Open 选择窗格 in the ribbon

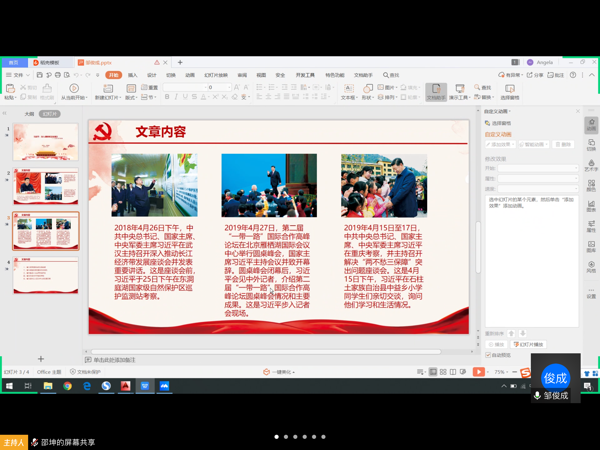click(x=509, y=91)
